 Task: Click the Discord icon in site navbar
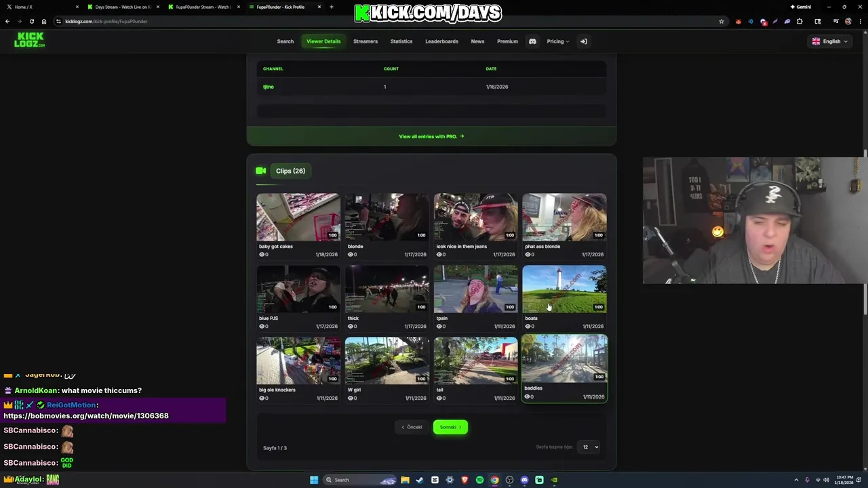click(532, 41)
